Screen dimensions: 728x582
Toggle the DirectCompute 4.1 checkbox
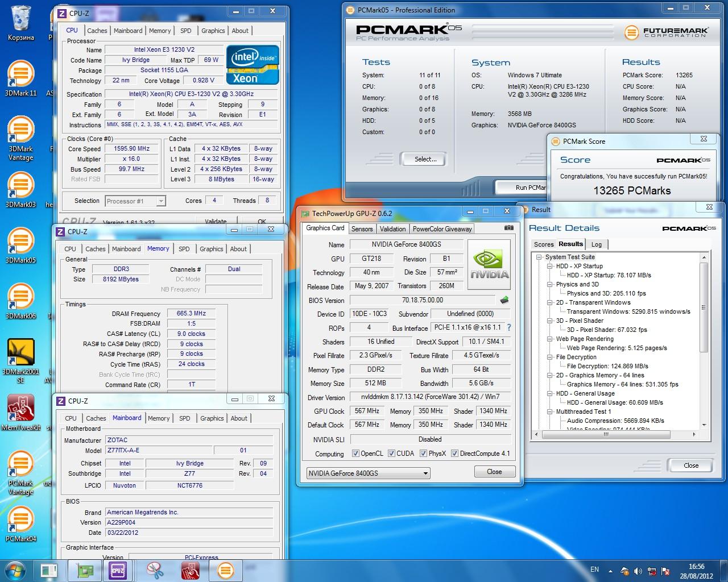pos(454,454)
